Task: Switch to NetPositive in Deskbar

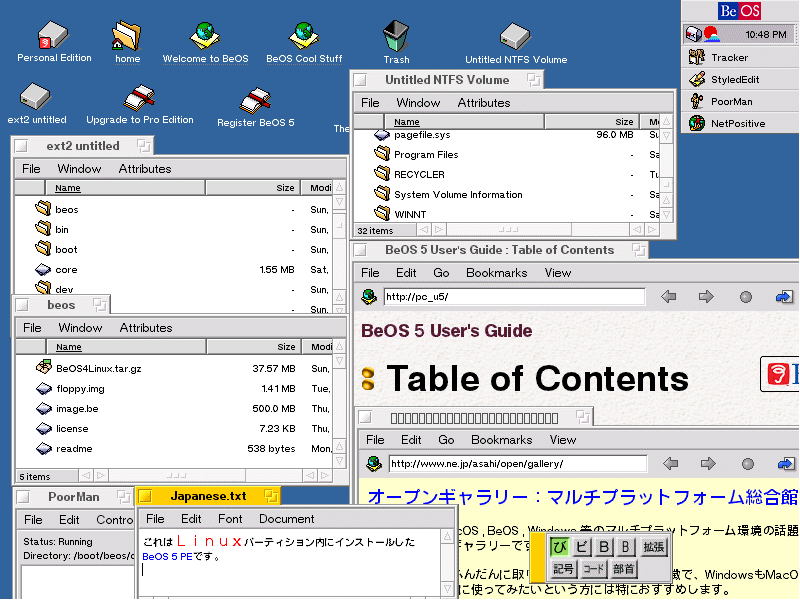Action: [738, 123]
